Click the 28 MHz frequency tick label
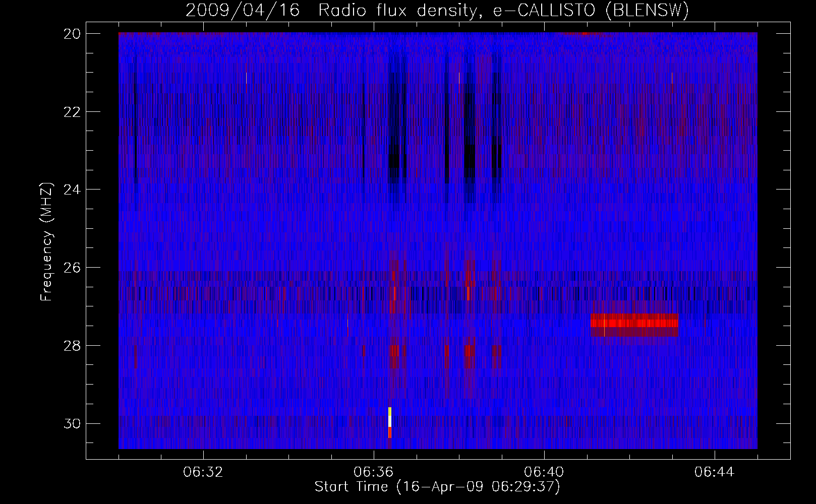This screenshot has width=816, height=504. [72, 345]
